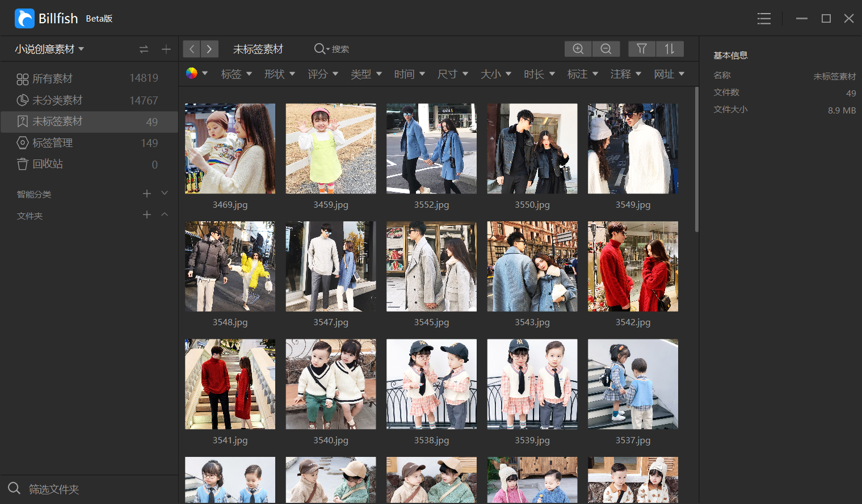Click the 筛选文件夹 search icon at bottom
The width and height of the screenshot is (862, 504).
[x=14, y=488]
